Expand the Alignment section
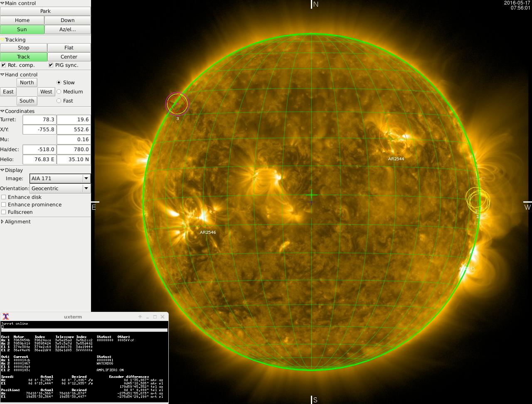 point(2,222)
